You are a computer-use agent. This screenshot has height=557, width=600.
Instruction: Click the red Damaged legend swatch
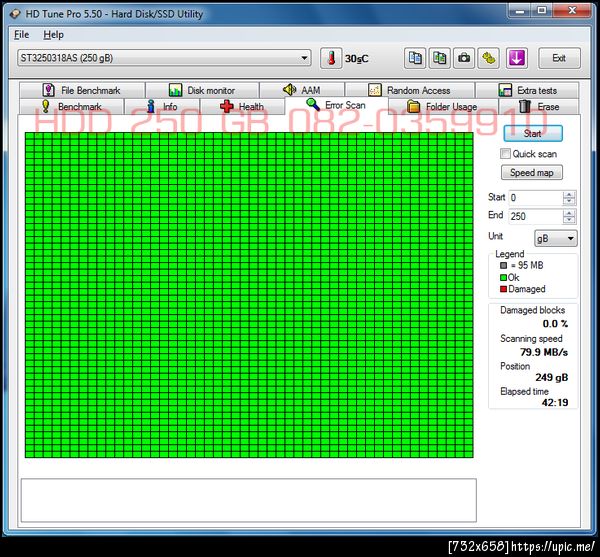tap(504, 289)
